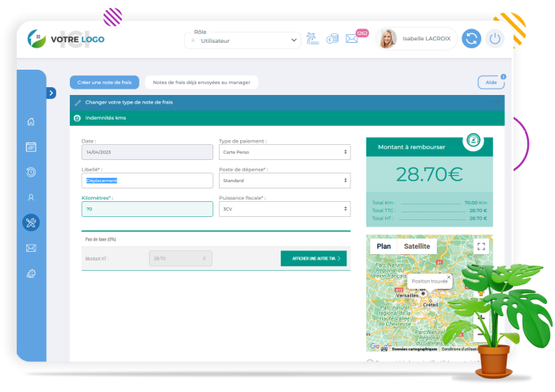This screenshot has height=392, width=555.
Task: Click the Kilomètres input field
Action: 147,209
